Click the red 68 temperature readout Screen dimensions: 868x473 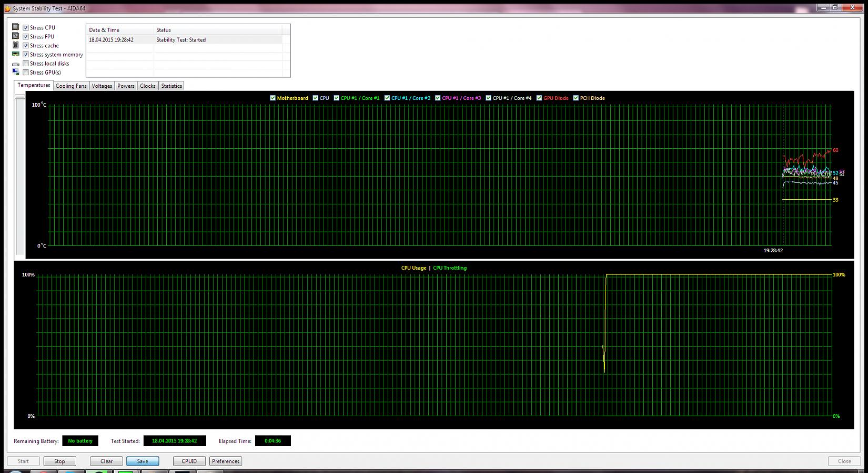pos(835,150)
